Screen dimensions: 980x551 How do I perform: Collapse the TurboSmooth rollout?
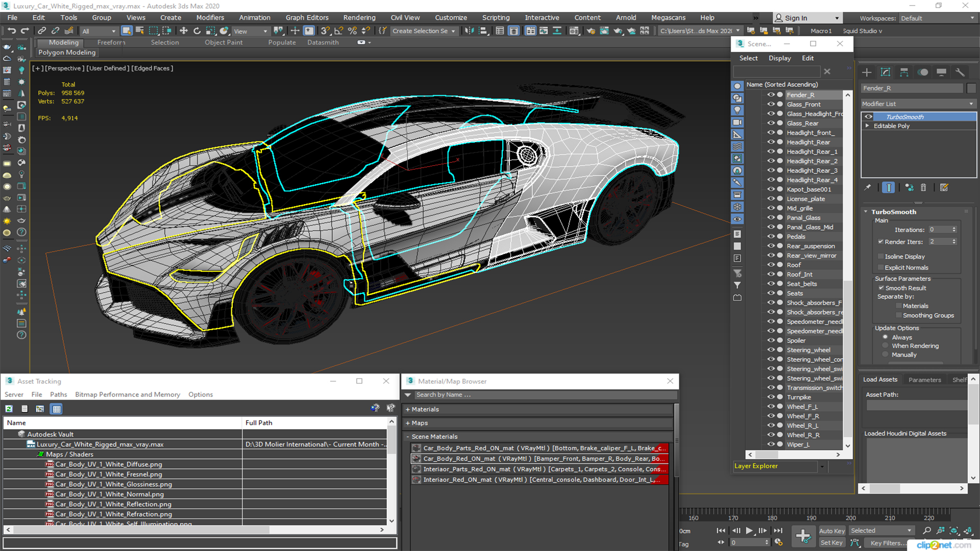coord(866,212)
